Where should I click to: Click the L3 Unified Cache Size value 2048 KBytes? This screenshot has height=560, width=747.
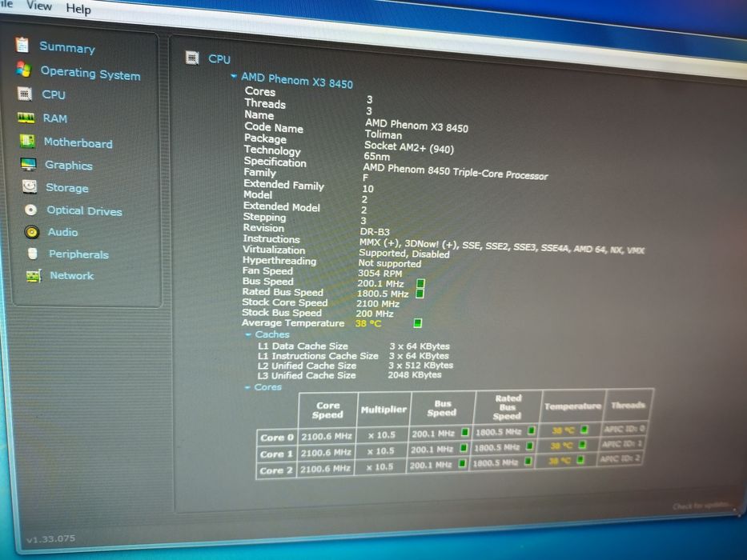pyautogui.click(x=415, y=374)
